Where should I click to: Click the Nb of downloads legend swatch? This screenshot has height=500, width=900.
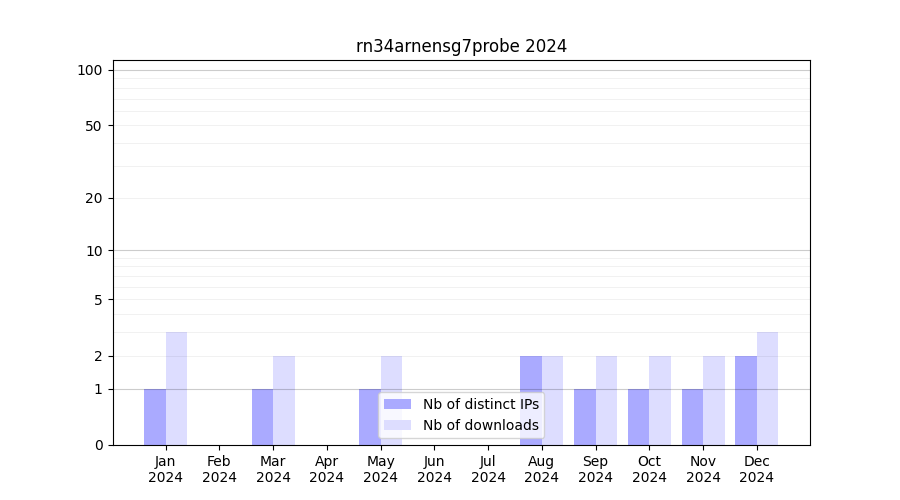tap(397, 425)
